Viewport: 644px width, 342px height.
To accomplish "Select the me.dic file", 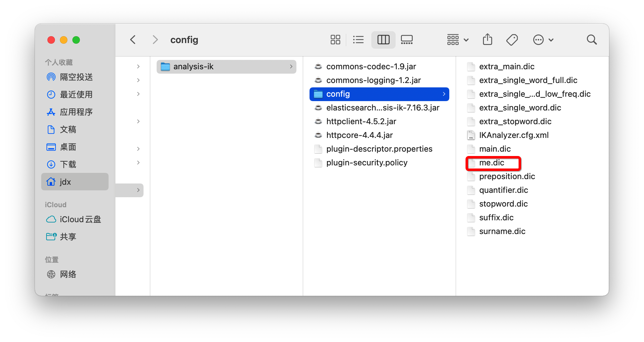I will 532,163.
